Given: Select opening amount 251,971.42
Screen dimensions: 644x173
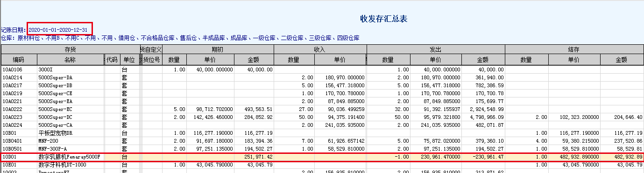Looking at the screenshot, I should [x=258, y=157].
